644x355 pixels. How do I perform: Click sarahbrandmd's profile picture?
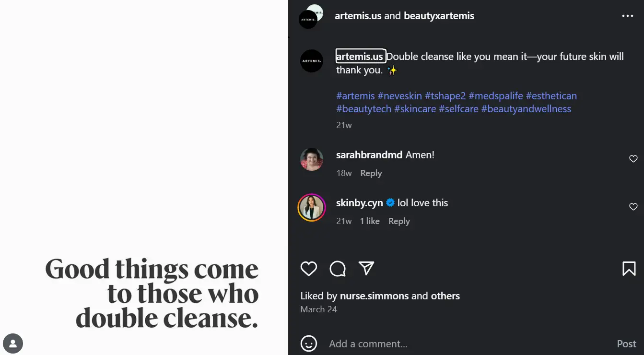312,159
